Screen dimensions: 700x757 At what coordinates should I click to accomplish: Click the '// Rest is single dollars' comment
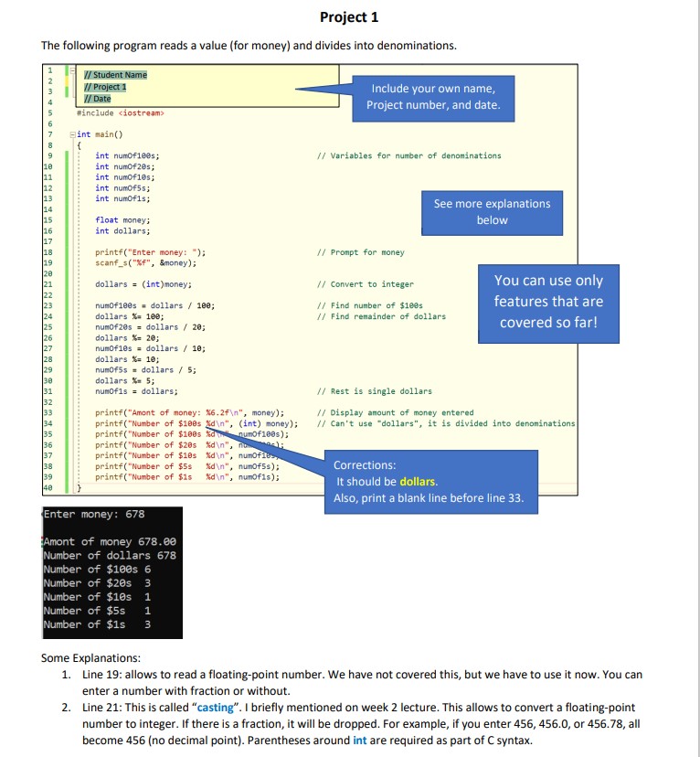click(x=375, y=391)
